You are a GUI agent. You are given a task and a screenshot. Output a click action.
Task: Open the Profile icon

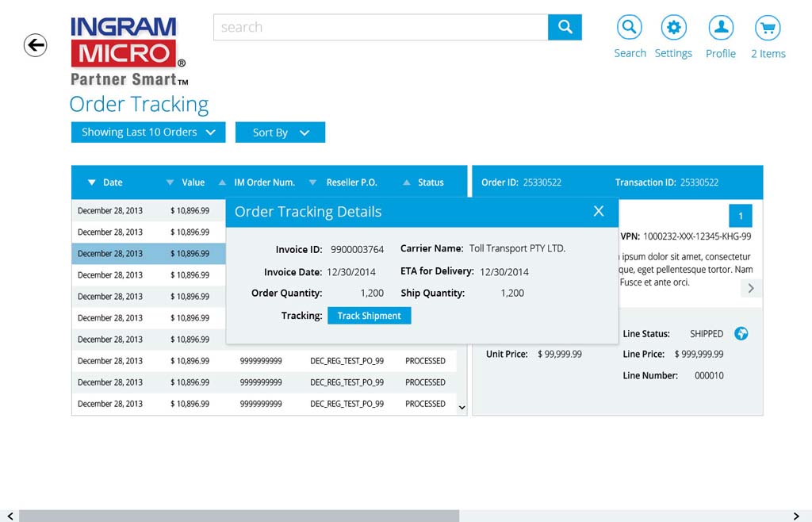[x=721, y=28]
